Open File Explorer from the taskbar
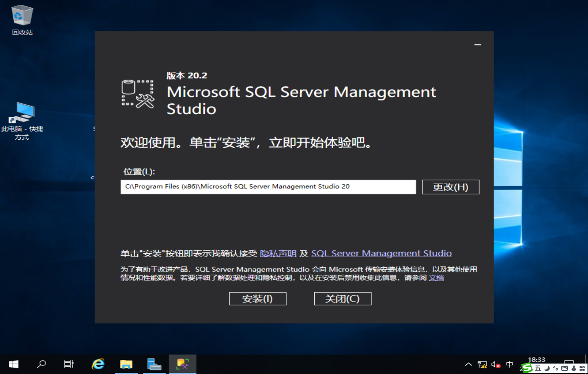Screen dimensions: 588x374 (126, 364)
